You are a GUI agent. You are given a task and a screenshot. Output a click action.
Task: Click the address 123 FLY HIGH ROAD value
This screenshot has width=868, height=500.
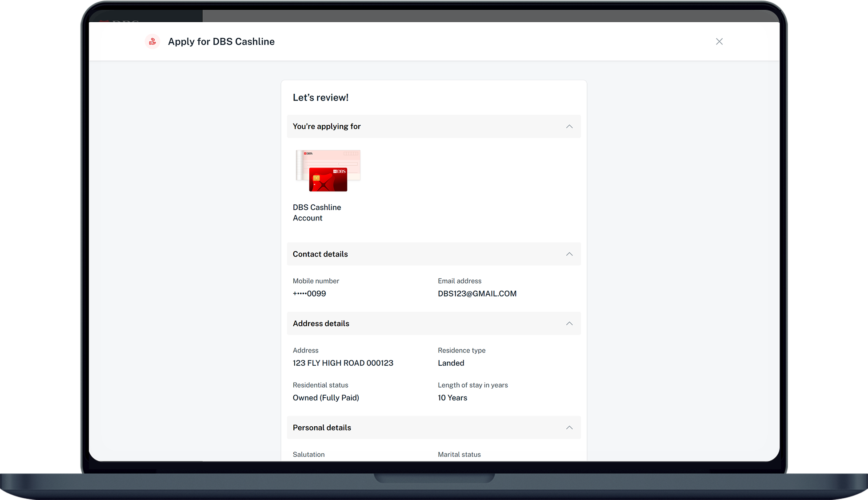pos(343,363)
